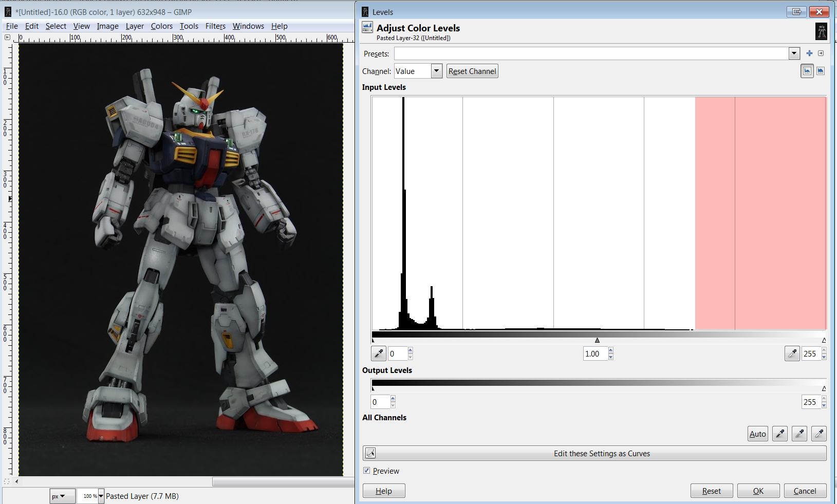
Task: Click the layer preview thumbnail in Levels dialog
Action: [x=821, y=31]
